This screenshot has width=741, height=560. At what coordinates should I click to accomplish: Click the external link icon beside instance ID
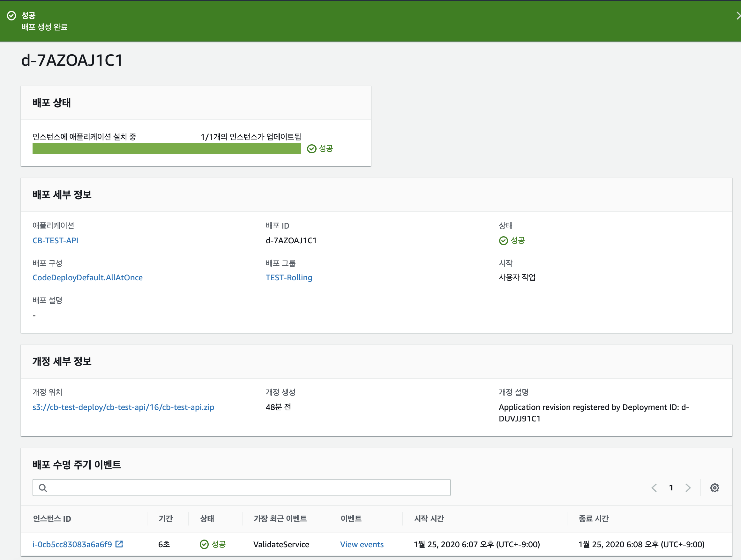coord(119,544)
